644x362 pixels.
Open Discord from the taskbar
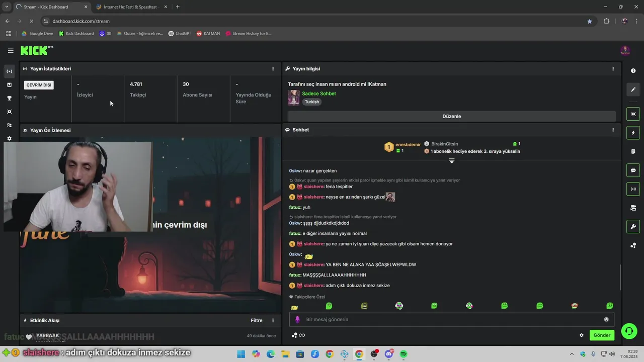pyautogui.click(x=388, y=354)
